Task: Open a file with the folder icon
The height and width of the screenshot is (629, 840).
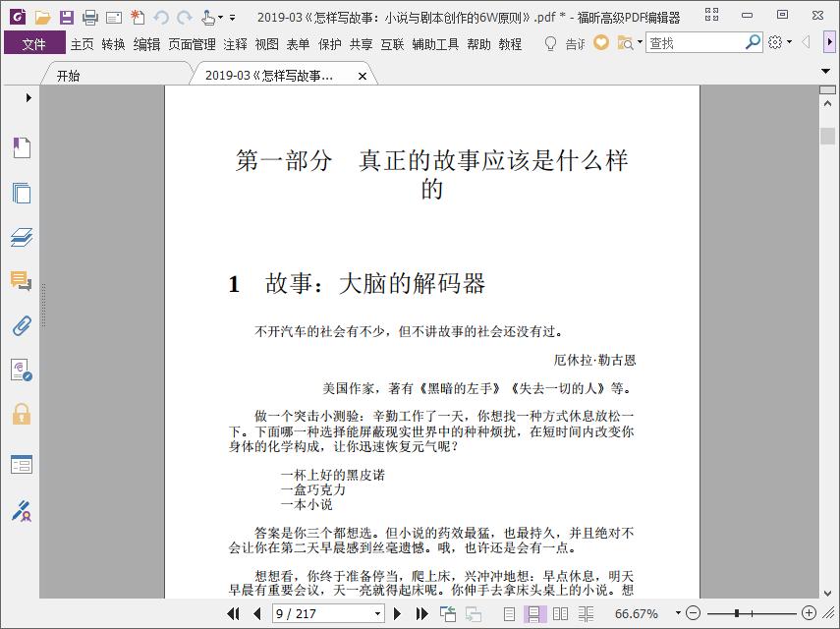Action: pos(42,18)
